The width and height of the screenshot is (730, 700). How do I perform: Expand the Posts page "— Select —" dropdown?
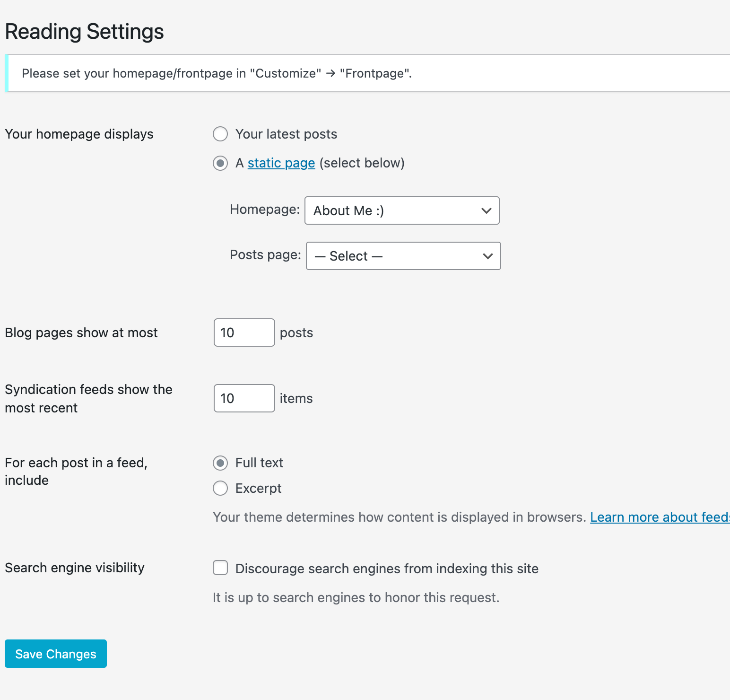(403, 256)
